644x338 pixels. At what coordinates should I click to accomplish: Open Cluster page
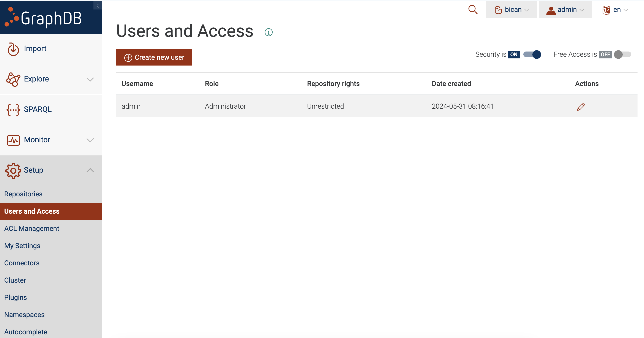point(51,280)
